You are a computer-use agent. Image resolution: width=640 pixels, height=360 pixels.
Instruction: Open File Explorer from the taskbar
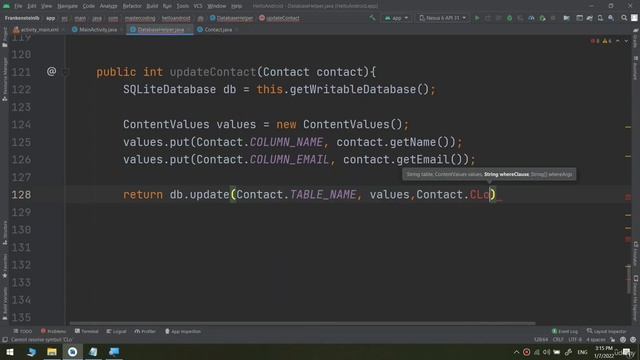pos(52,352)
